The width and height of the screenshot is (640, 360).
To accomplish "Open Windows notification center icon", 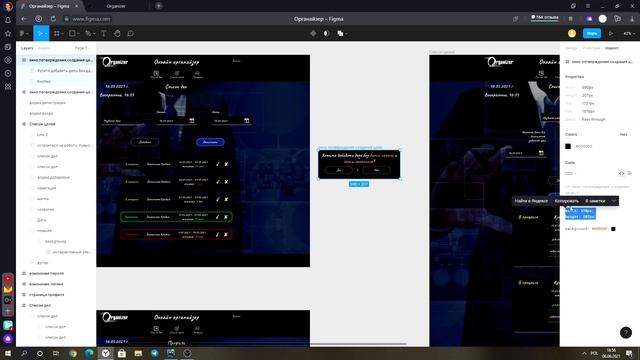I will [629, 353].
